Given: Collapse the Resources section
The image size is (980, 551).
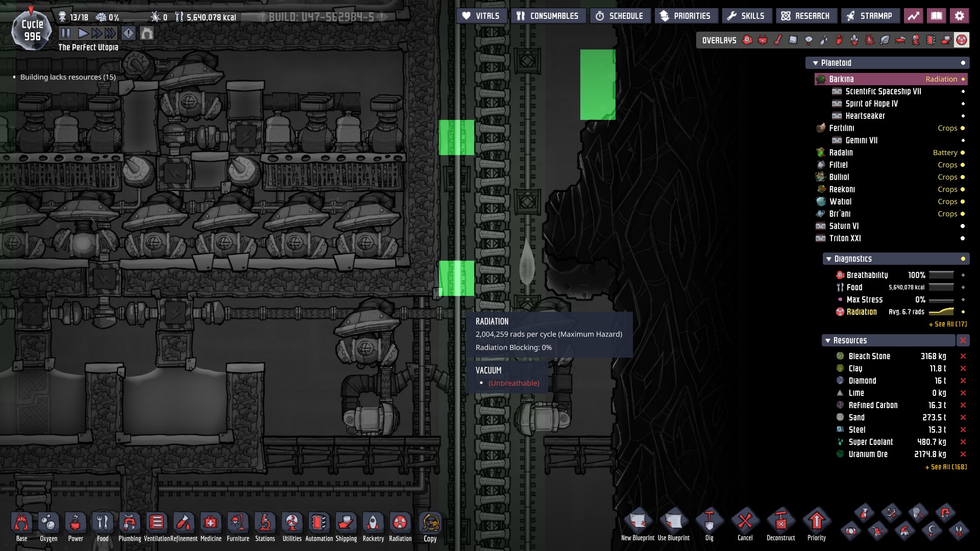Looking at the screenshot, I should (x=828, y=340).
